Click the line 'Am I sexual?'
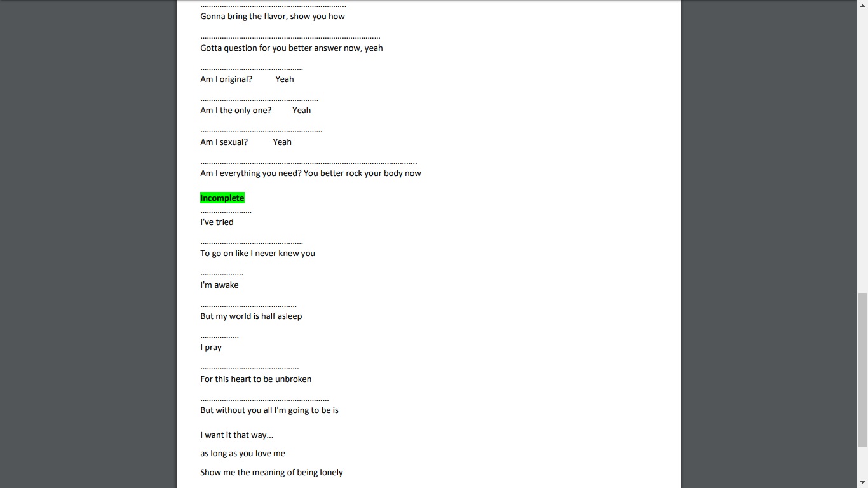The width and height of the screenshot is (868, 488). tap(224, 142)
